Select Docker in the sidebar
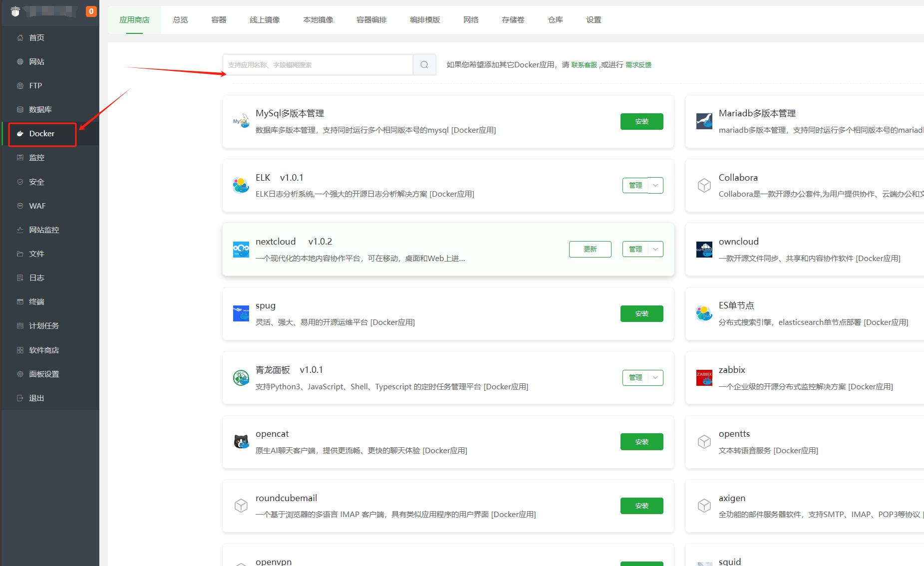The height and width of the screenshot is (566, 924). (50, 133)
